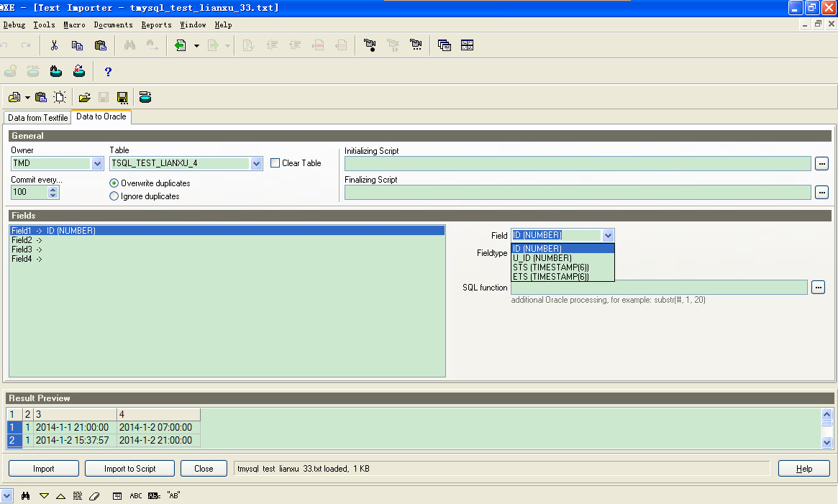Open the Documents menu
Image resolution: width=838 pixels, height=504 pixels.
tap(114, 24)
